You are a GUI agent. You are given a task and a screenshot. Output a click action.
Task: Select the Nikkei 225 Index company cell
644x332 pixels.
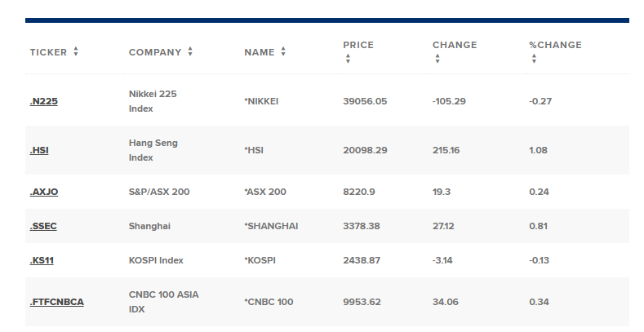[x=153, y=101]
